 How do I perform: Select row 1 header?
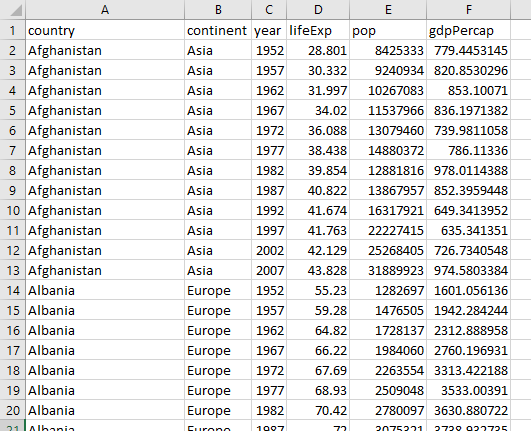[13, 30]
